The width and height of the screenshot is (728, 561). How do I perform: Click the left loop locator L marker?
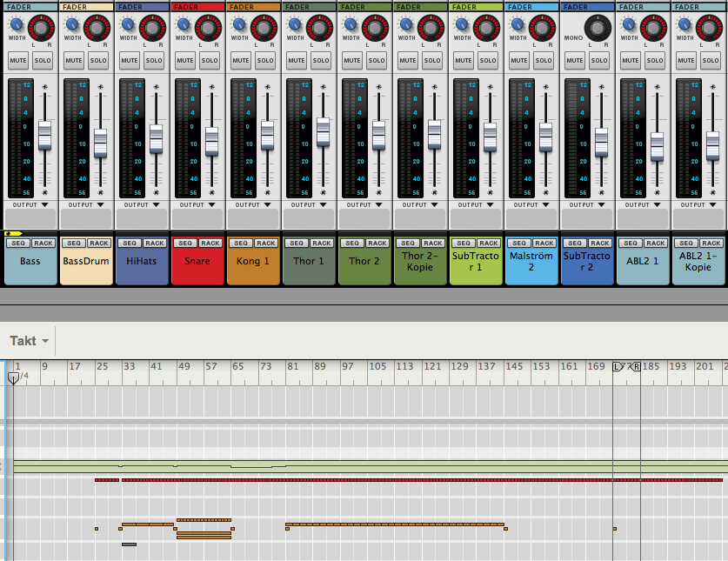point(618,368)
